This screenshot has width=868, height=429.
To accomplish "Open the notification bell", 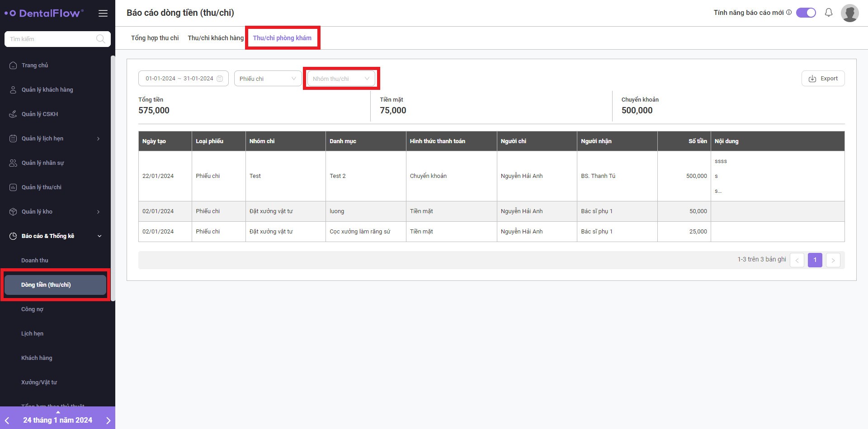I will (x=828, y=13).
